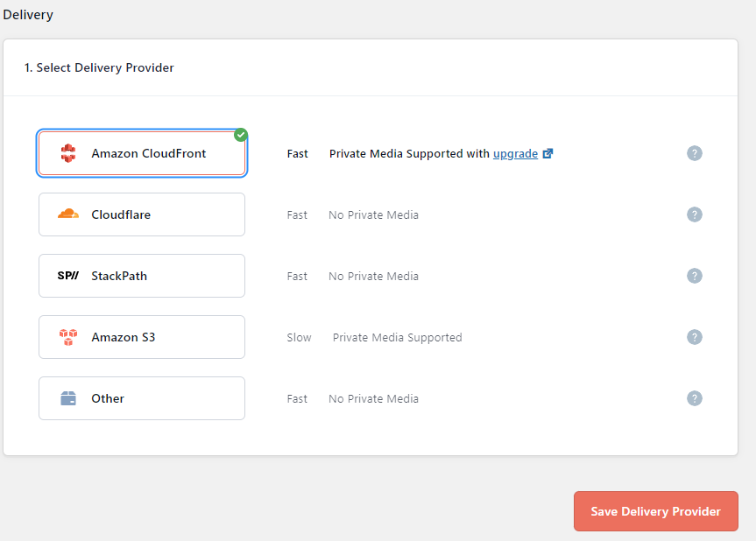This screenshot has width=756, height=541.
Task: Click the orange Cloudflare cloud icon
Action: (x=68, y=214)
